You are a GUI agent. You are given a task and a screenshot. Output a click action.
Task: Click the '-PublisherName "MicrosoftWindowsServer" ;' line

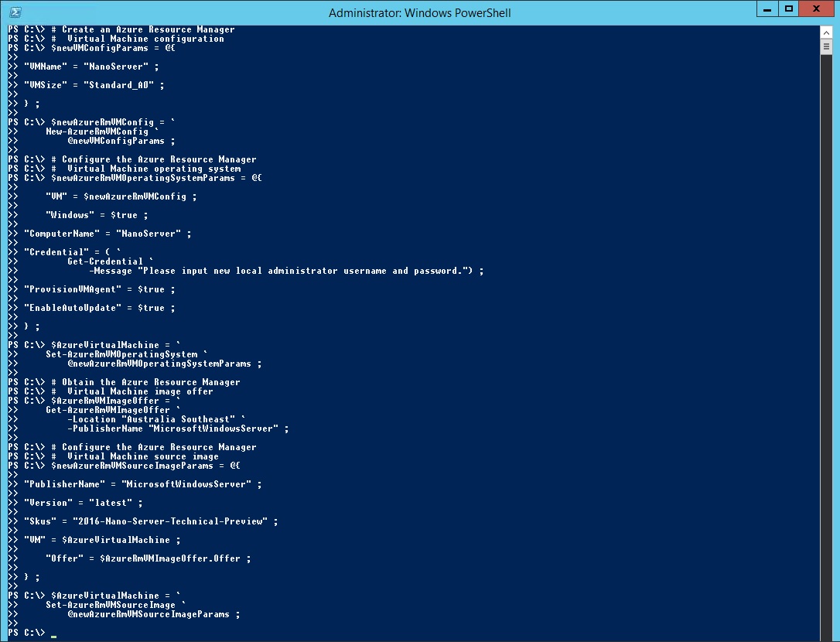pyautogui.click(x=179, y=429)
